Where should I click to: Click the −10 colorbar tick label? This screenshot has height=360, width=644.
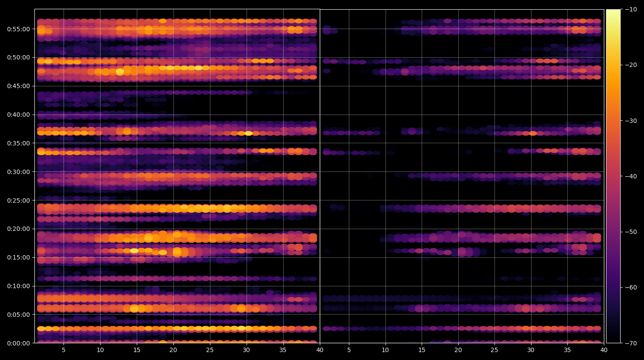tap(631, 9)
